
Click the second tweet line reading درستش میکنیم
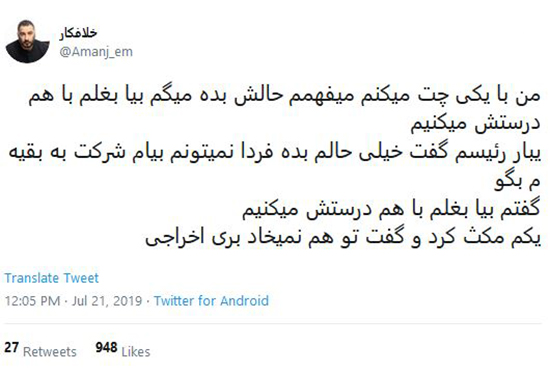click(476, 123)
